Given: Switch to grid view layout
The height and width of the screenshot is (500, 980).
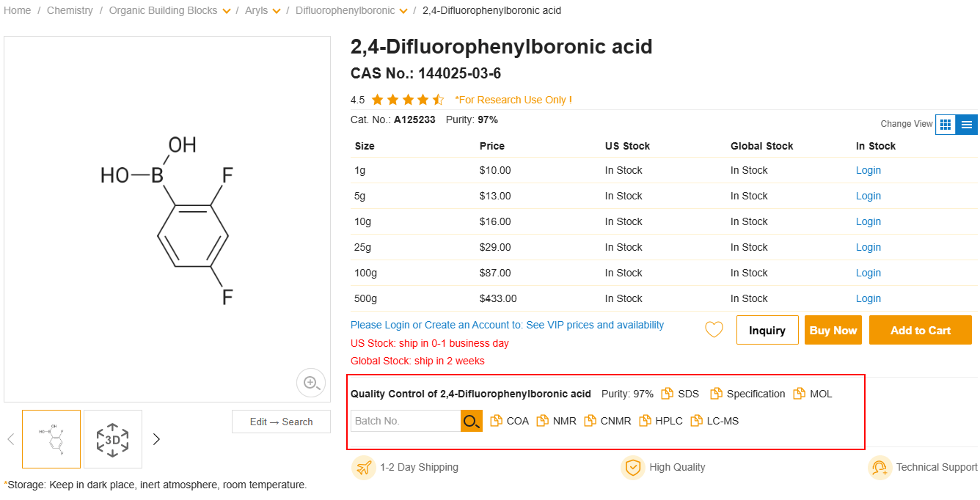Looking at the screenshot, I should tap(946, 125).
